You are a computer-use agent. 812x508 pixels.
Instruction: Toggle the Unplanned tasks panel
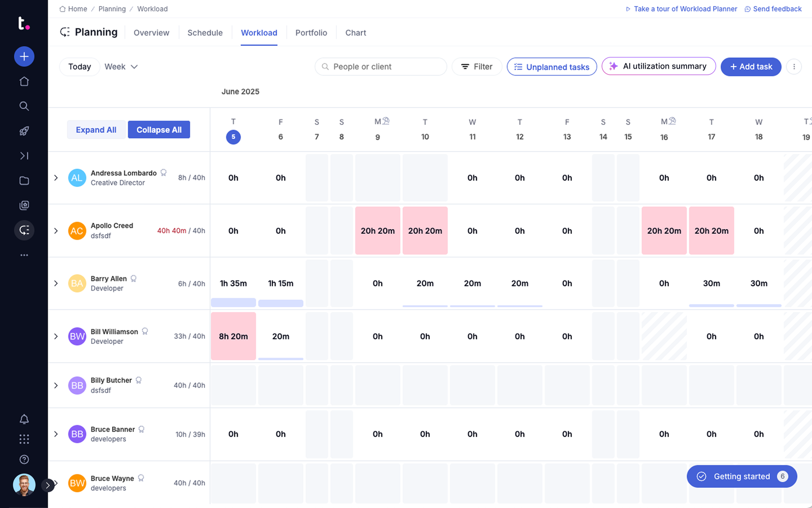[x=552, y=67]
